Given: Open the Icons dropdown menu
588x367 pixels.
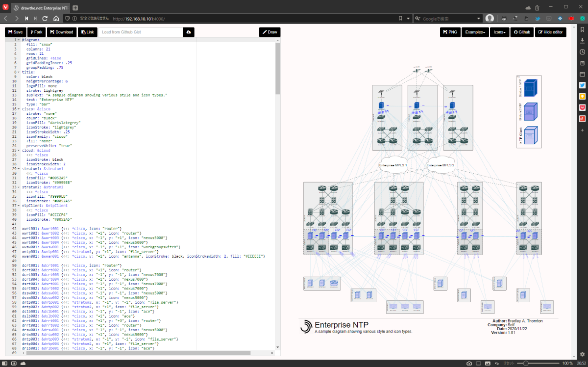Looking at the screenshot, I should pos(500,32).
